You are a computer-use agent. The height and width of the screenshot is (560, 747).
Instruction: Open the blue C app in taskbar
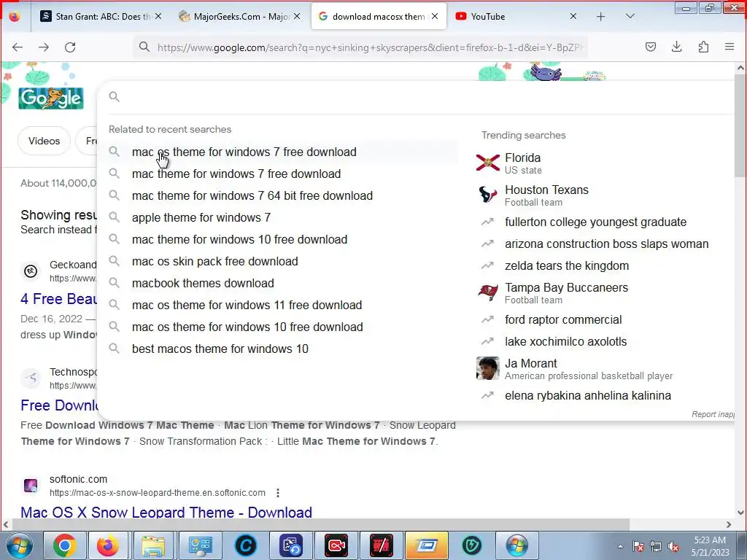(x=246, y=545)
